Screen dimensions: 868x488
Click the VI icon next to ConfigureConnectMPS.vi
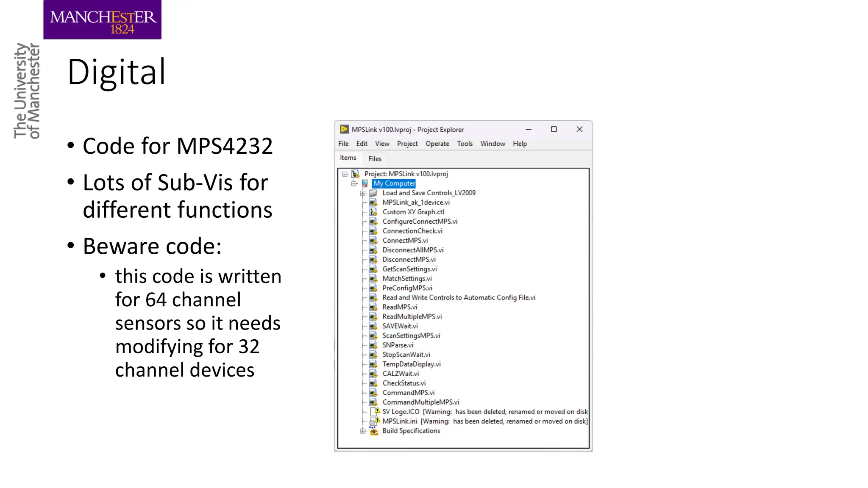373,222
